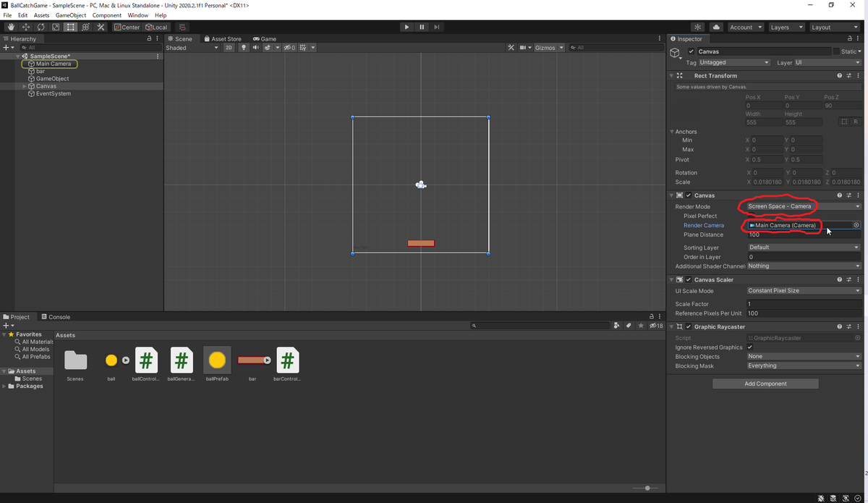
Task: Open Blocking Mask dropdown
Action: pos(804,365)
